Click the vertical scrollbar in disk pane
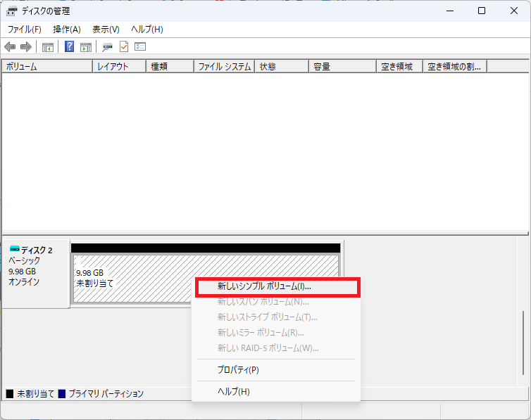Viewport: 531px width, 420px height. 523,342
